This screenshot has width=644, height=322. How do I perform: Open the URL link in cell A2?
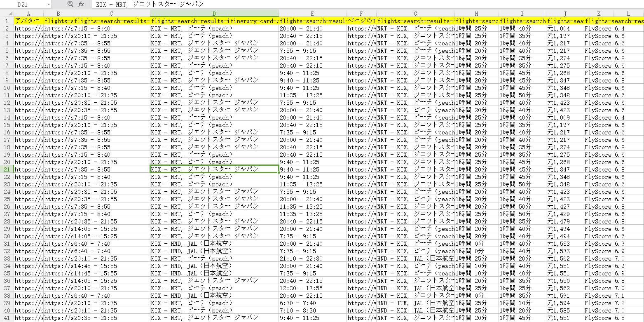click(28, 28)
